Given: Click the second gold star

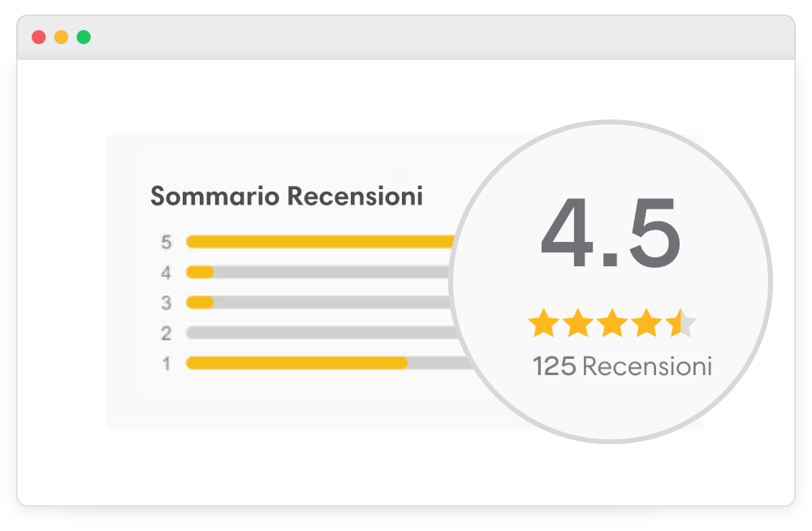Looking at the screenshot, I should [577, 323].
